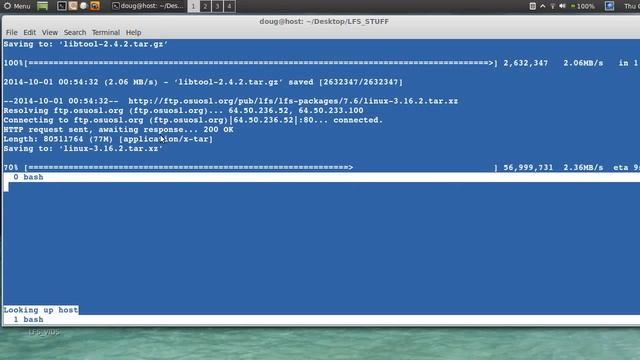Image resolution: width=640 pixels, height=360 pixels.
Task: Click the libtool-2.4.2.tar.gz saved line
Action: coord(203,82)
